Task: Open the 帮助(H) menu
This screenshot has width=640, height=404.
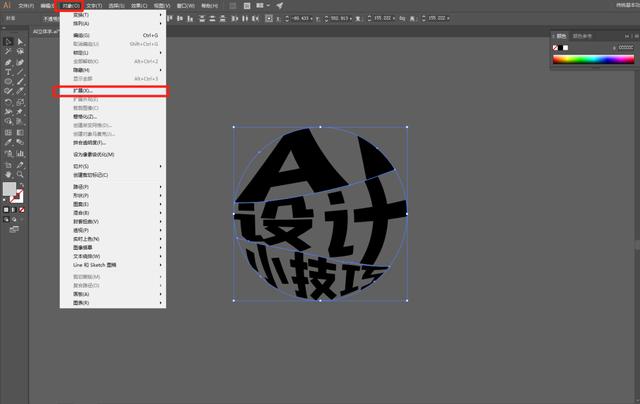Action: coord(209,6)
